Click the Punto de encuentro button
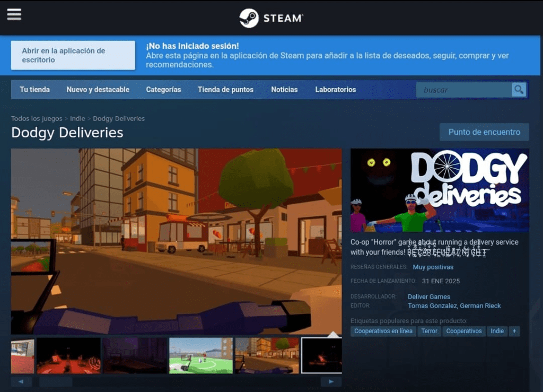The width and height of the screenshot is (543, 392). pos(484,132)
